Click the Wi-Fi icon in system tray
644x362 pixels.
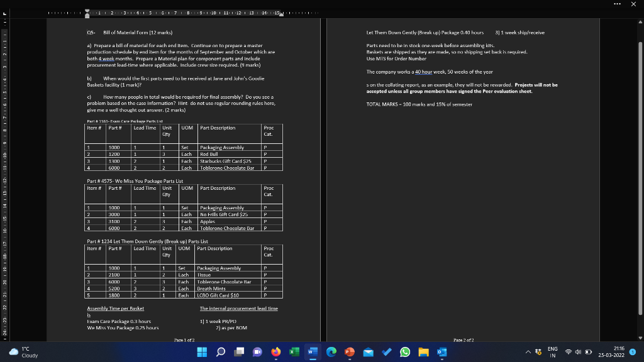click(x=569, y=352)
